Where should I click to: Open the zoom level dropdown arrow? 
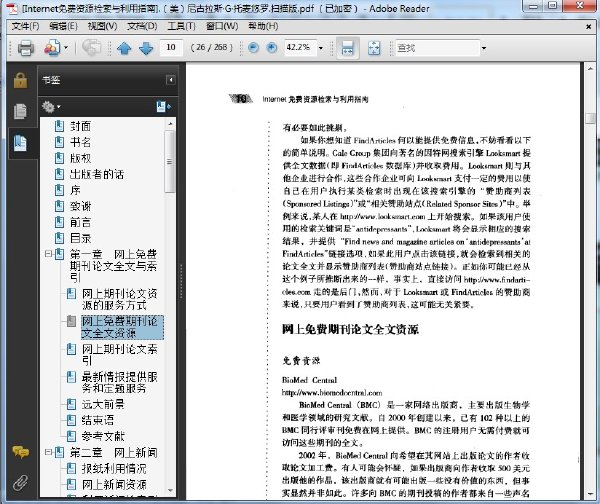point(321,48)
